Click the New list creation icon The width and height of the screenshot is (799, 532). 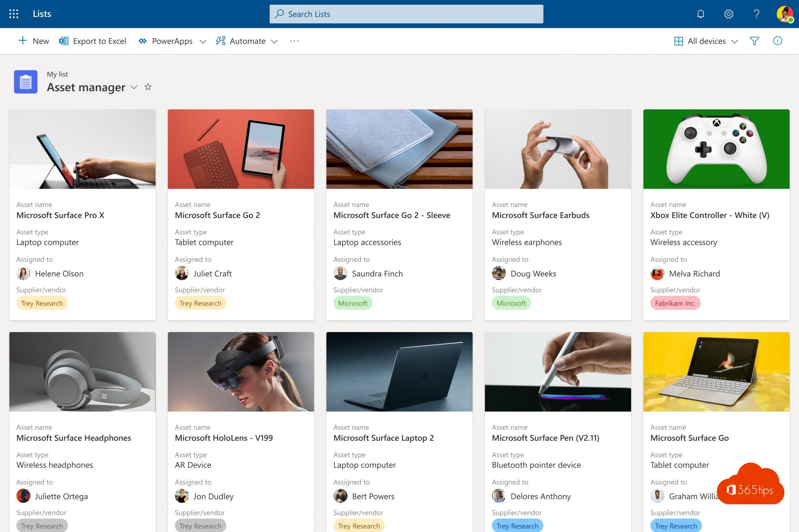[22, 41]
